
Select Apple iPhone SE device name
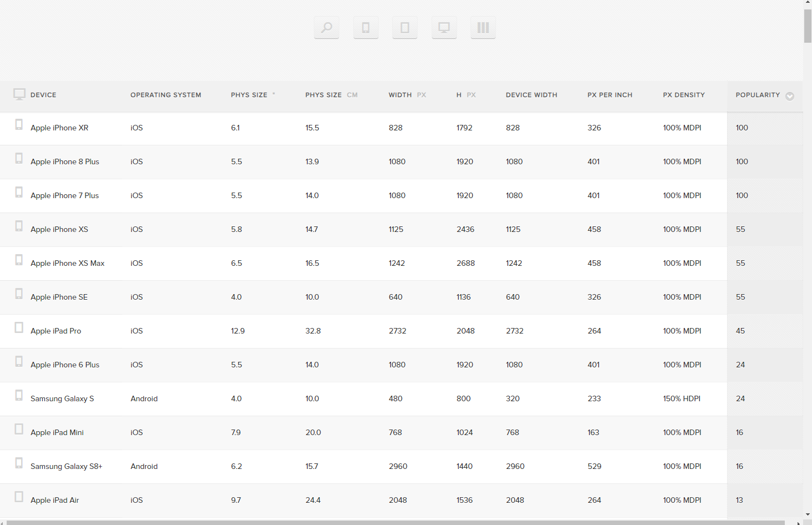pyautogui.click(x=59, y=297)
